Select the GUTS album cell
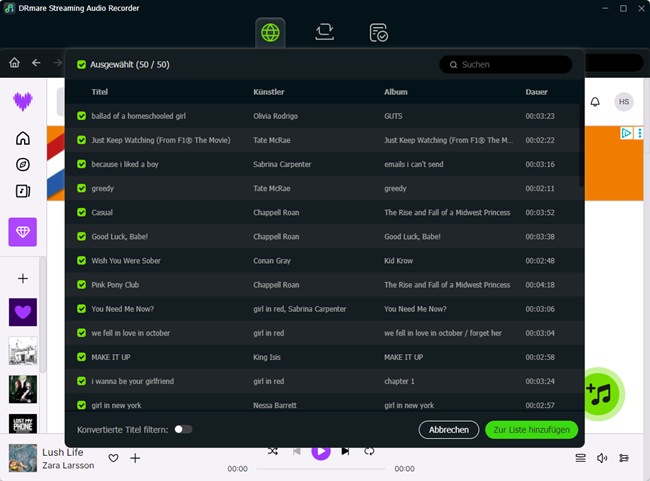650x481 pixels. [393, 116]
